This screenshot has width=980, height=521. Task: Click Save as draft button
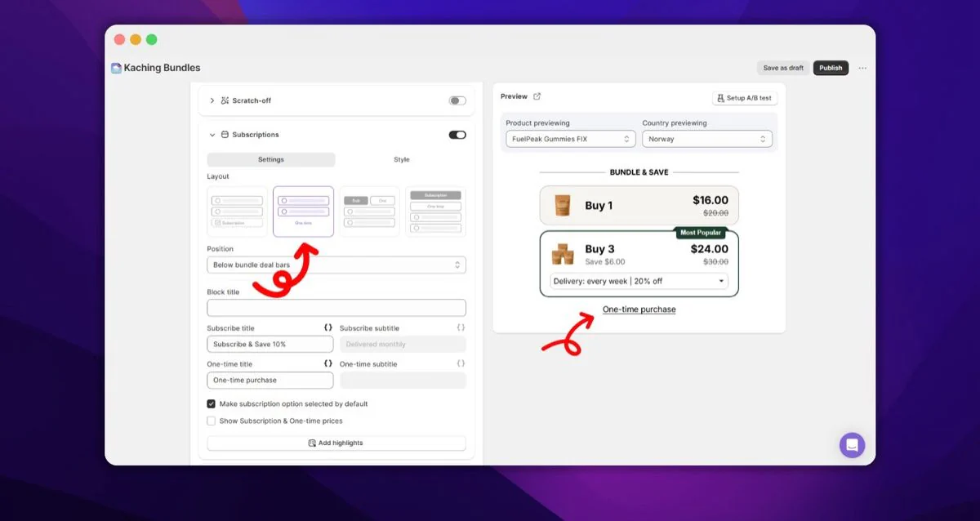(783, 68)
